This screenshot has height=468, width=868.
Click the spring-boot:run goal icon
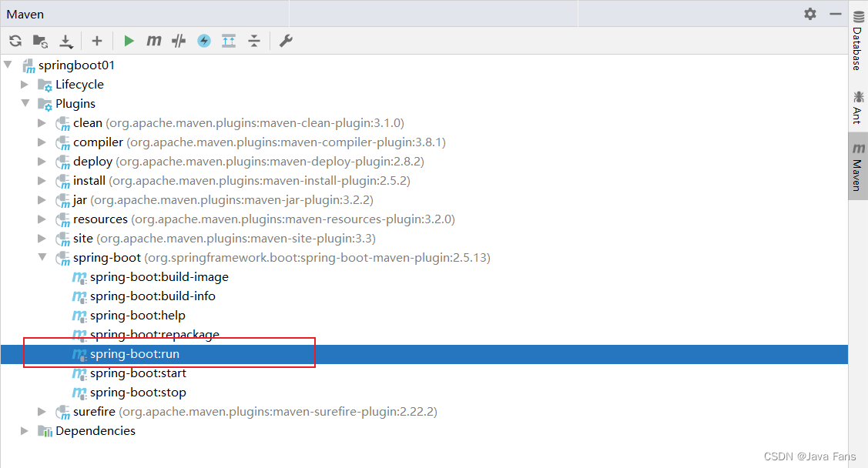tap(80, 355)
